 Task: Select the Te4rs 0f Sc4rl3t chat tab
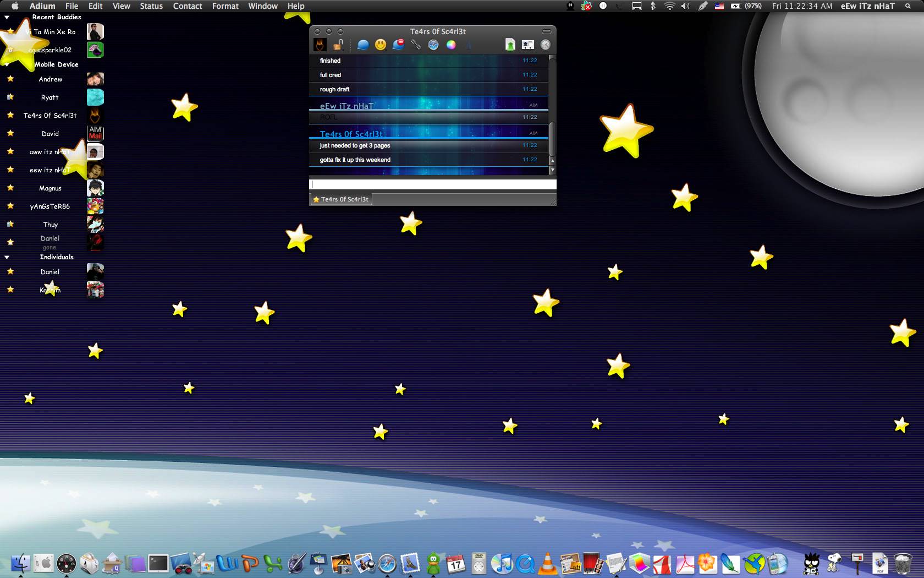click(x=341, y=199)
